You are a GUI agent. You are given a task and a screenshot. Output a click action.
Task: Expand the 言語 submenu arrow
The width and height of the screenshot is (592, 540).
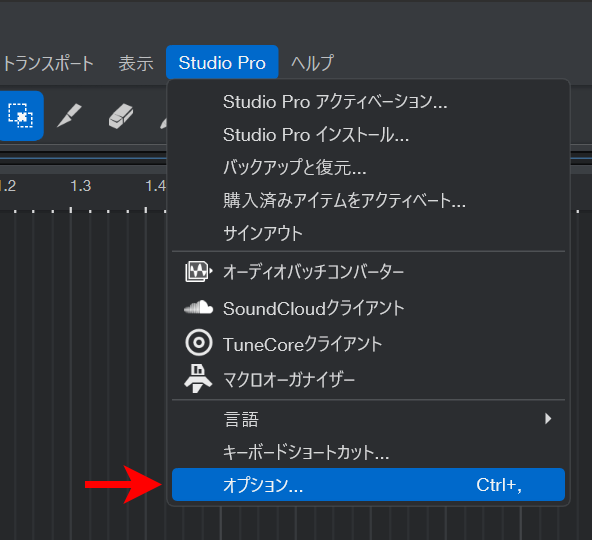pos(548,418)
